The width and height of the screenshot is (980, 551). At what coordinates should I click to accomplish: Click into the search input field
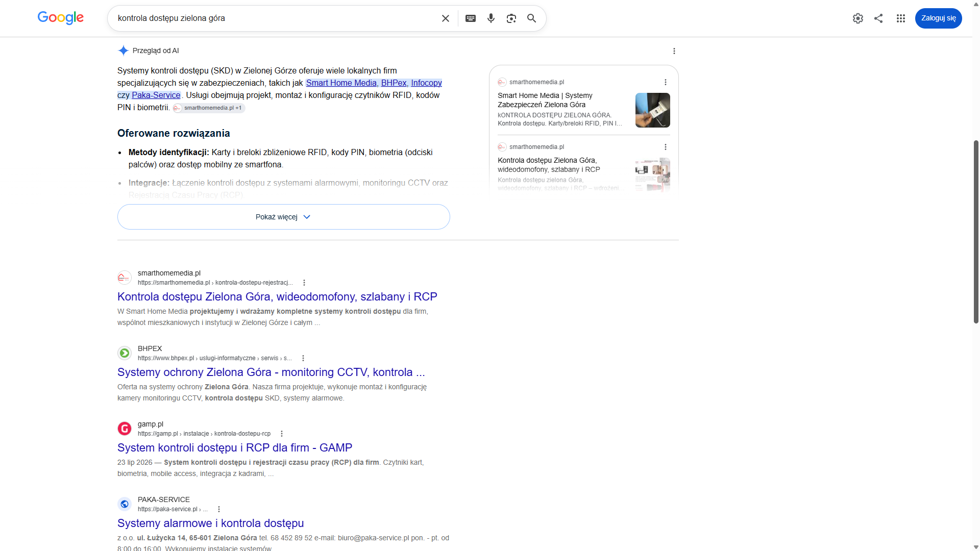(x=276, y=18)
